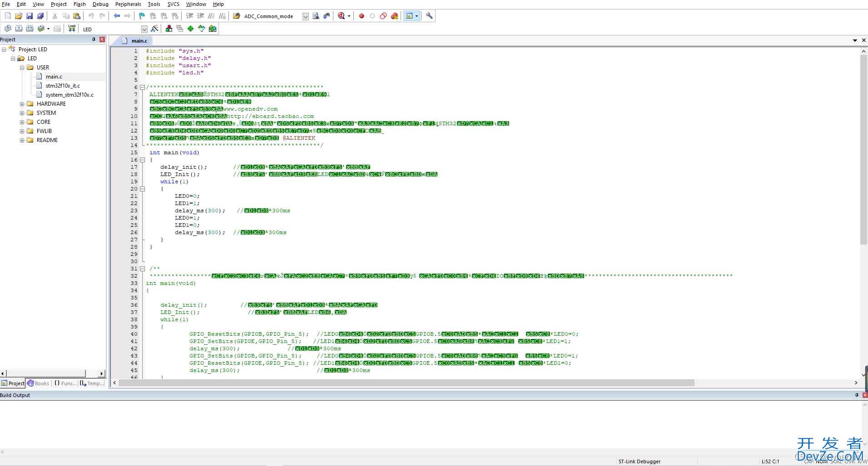Click the editor horizontal scrollbar

pyautogui.click(x=407, y=383)
